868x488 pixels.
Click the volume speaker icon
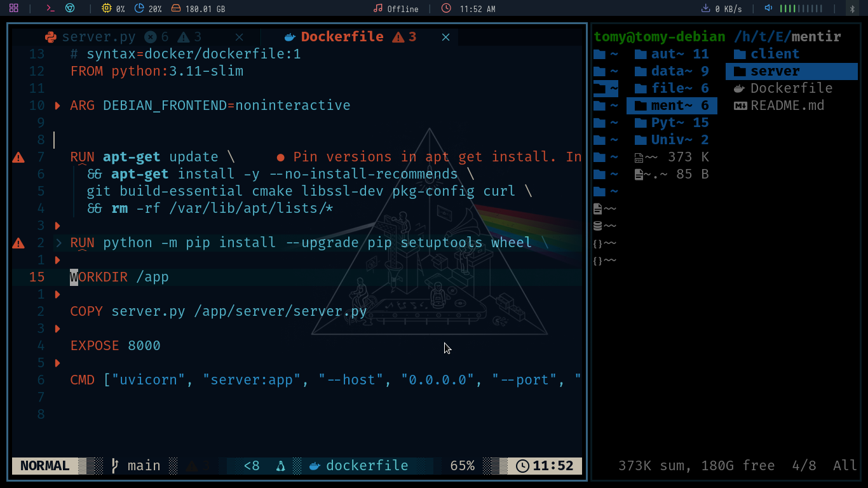point(768,8)
